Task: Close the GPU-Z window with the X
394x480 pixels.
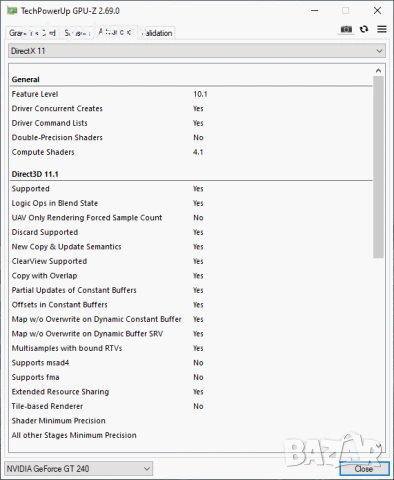Action: 377,11
